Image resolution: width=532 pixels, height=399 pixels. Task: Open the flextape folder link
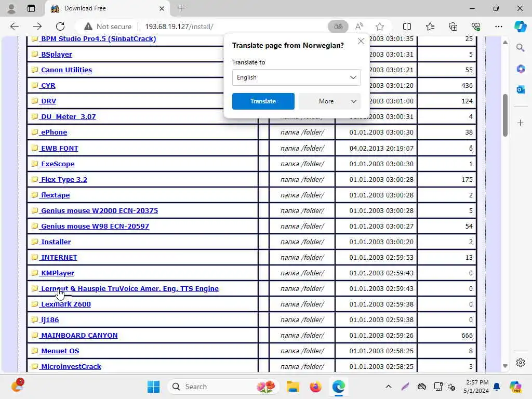coord(55,195)
